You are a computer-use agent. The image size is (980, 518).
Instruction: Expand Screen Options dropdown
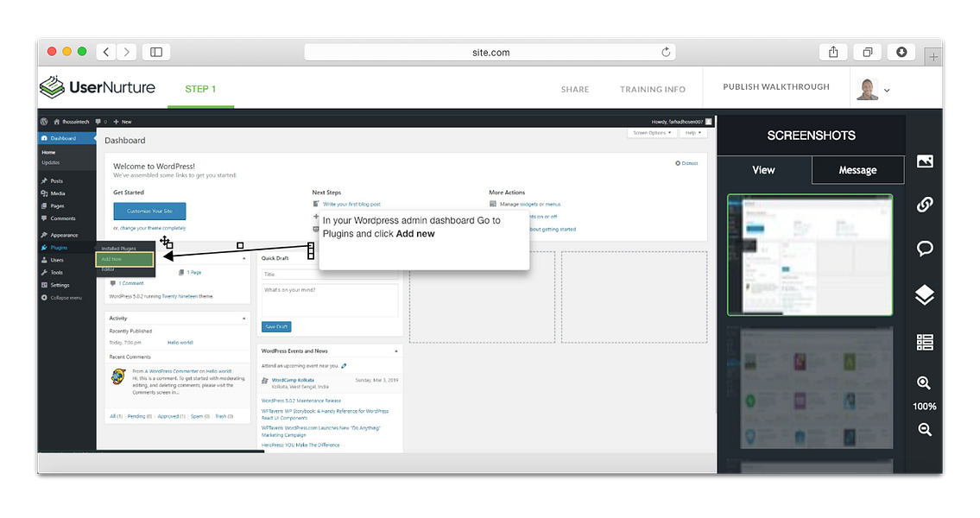click(652, 133)
